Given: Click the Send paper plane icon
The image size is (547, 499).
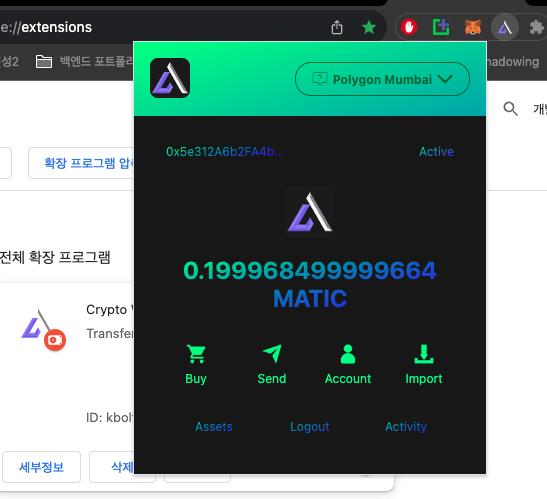Looking at the screenshot, I should coord(272,353).
